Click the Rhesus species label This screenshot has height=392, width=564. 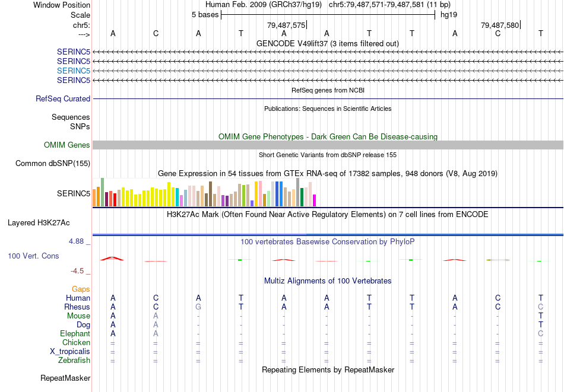(77, 307)
